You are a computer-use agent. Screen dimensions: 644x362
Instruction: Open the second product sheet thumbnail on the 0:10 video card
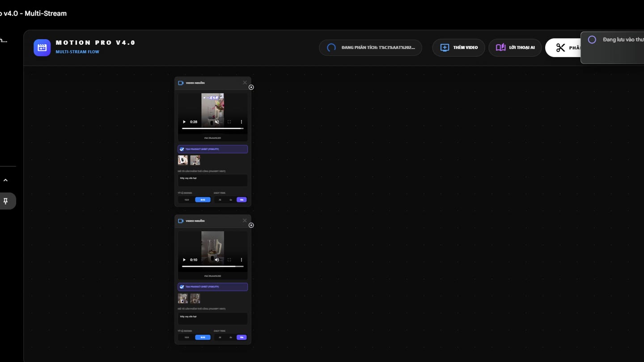click(195, 298)
